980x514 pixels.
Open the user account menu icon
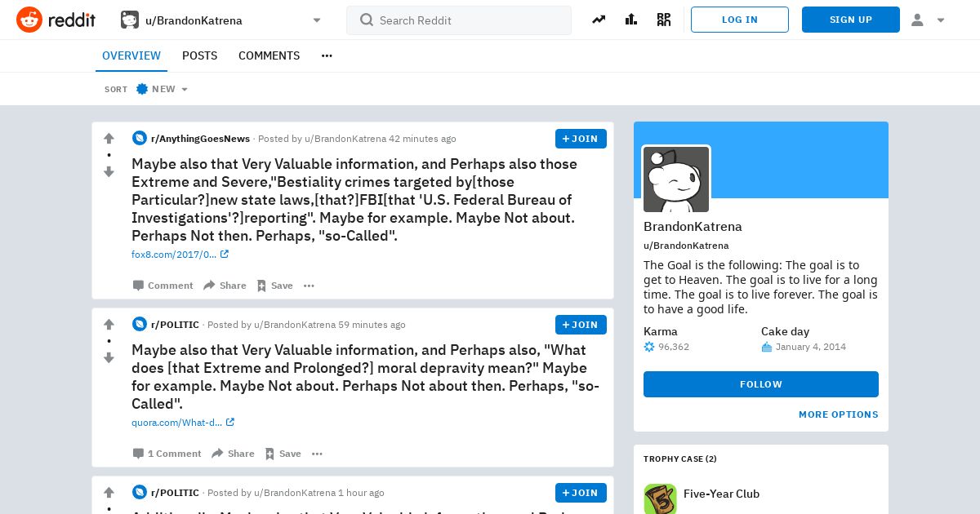coord(927,20)
